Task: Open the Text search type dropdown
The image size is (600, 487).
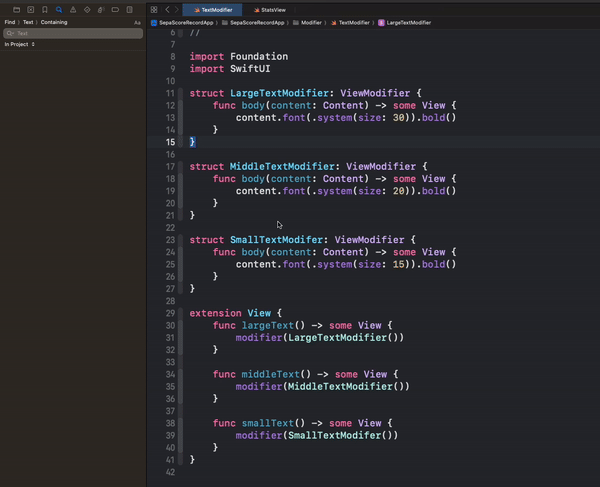Action: coord(28,22)
